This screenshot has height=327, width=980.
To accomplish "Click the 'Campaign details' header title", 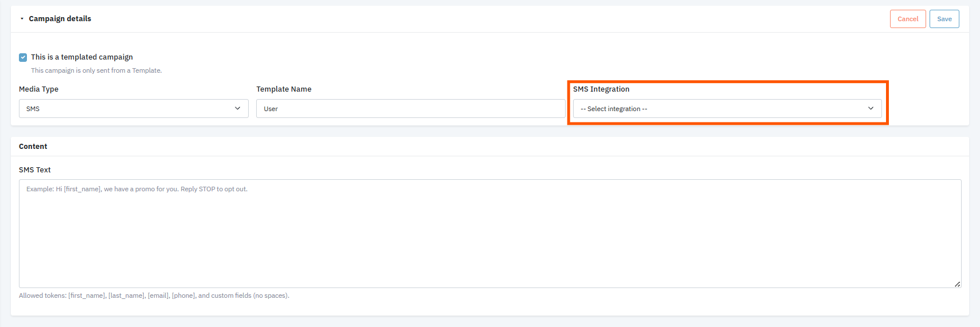I will pos(60,19).
